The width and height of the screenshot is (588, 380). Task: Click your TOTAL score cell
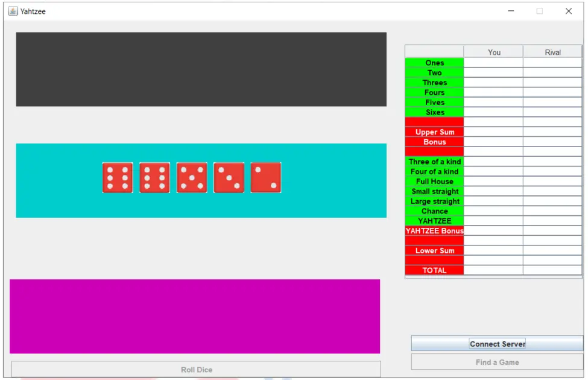(493, 270)
